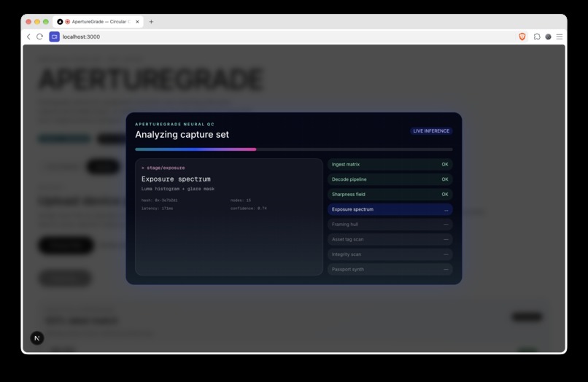The image size is (588, 382).
Task: Click the 'Analyzing capture set' heading
Action: click(182, 135)
